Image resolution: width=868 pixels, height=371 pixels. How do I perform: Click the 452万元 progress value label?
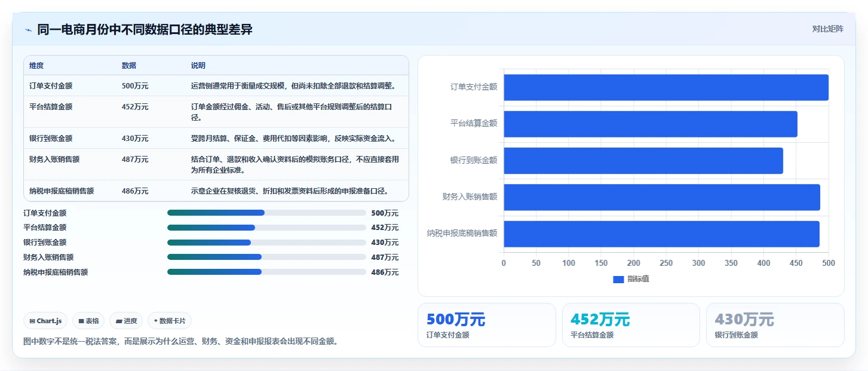[385, 228]
